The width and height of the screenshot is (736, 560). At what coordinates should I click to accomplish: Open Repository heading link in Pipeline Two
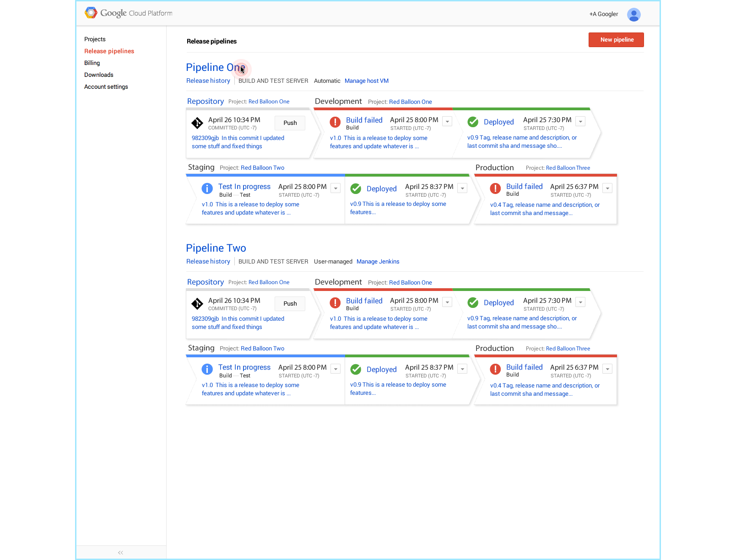click(206, 282)
